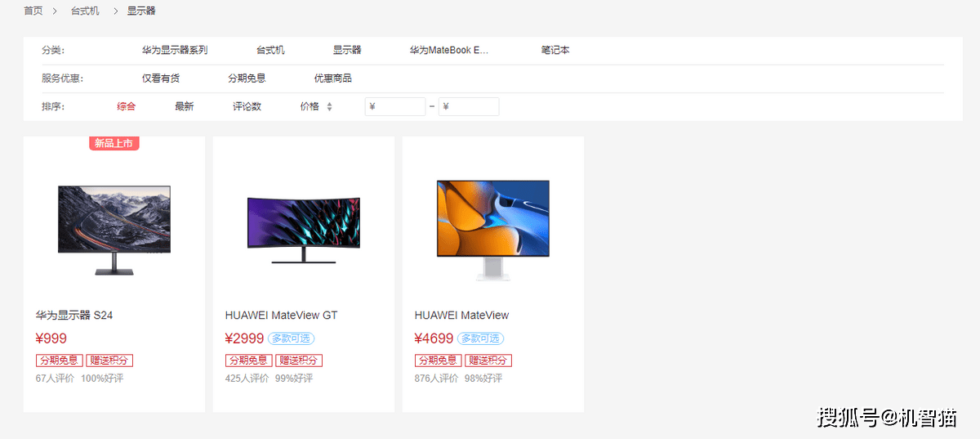Screen dimensions: 980x439
Task: Filter by 台式机 category
Action: point(270,50)
